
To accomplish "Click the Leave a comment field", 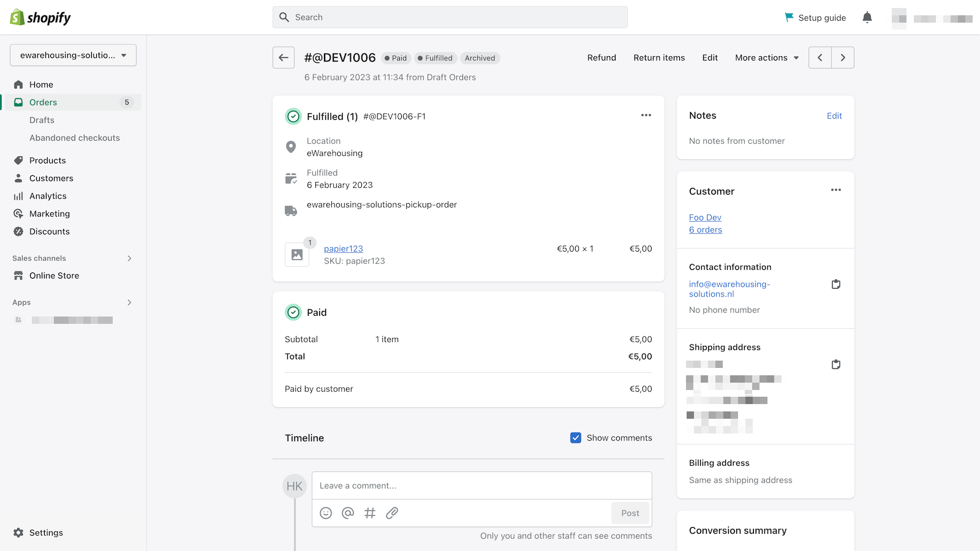I will tap(482, 485).
